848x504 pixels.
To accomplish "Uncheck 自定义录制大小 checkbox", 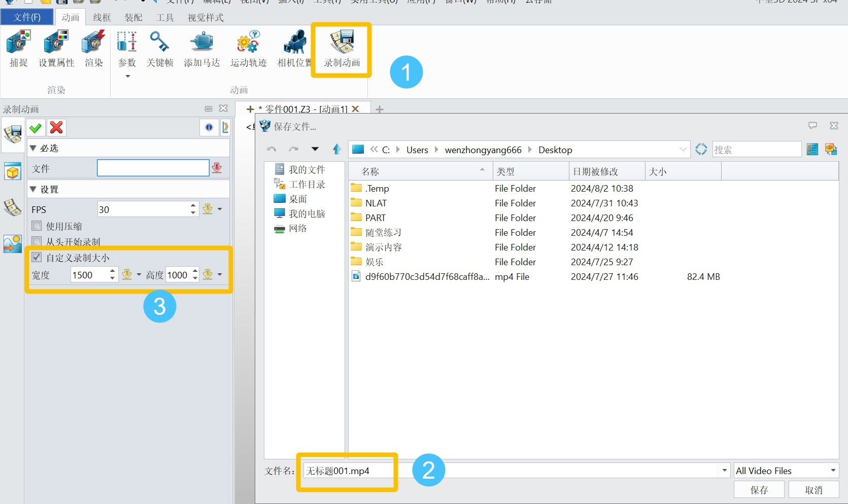I will (37, 257).
